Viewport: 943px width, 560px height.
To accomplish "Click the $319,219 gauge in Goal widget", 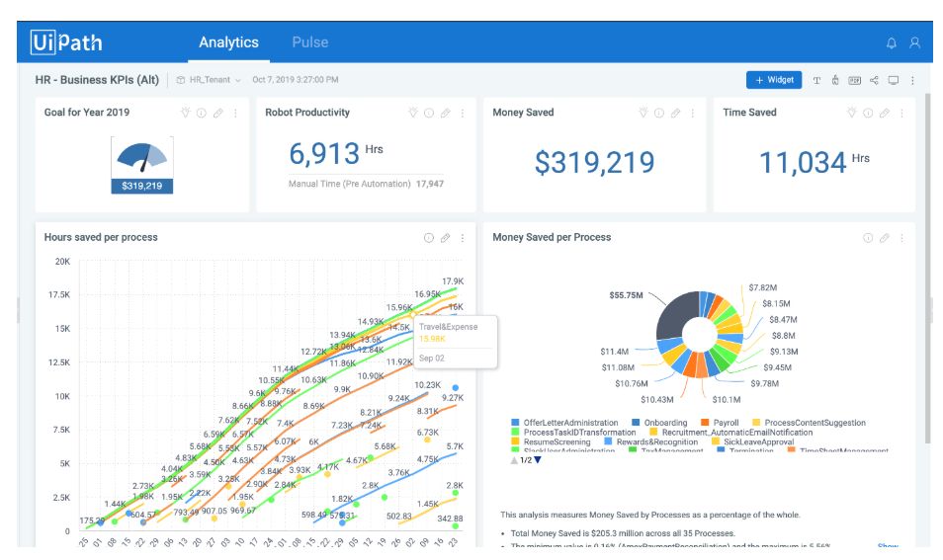I will pyautogui.click(x=142, y=165).
